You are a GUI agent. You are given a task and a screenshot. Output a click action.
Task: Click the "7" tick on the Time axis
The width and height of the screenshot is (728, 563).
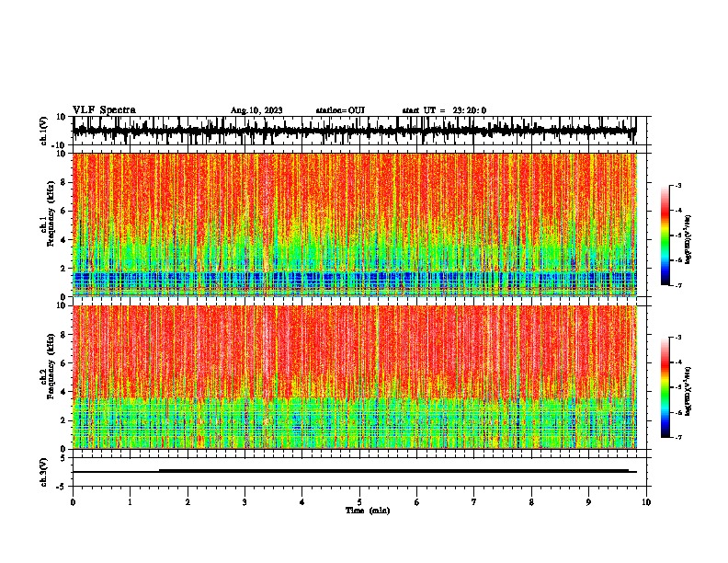coord(474,502)
